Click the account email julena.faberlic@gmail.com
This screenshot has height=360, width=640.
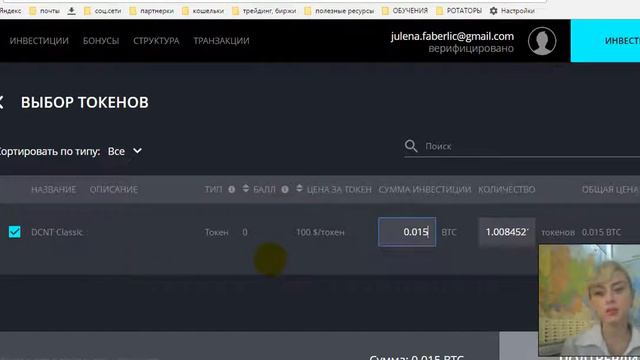[452, 36]
